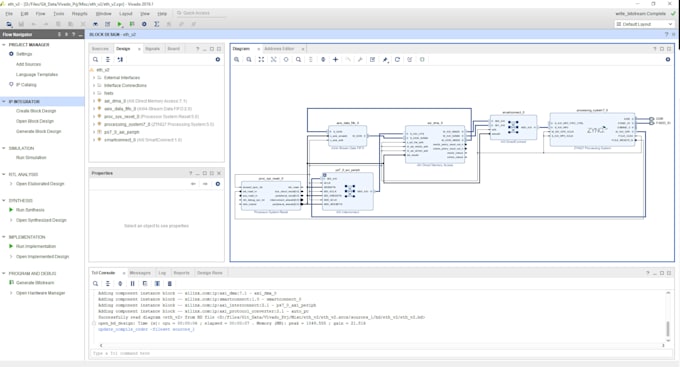The height and width of the screenshot is (367, 680).
Task: Click Open Elaborated Design
Action: pos(40,184)
